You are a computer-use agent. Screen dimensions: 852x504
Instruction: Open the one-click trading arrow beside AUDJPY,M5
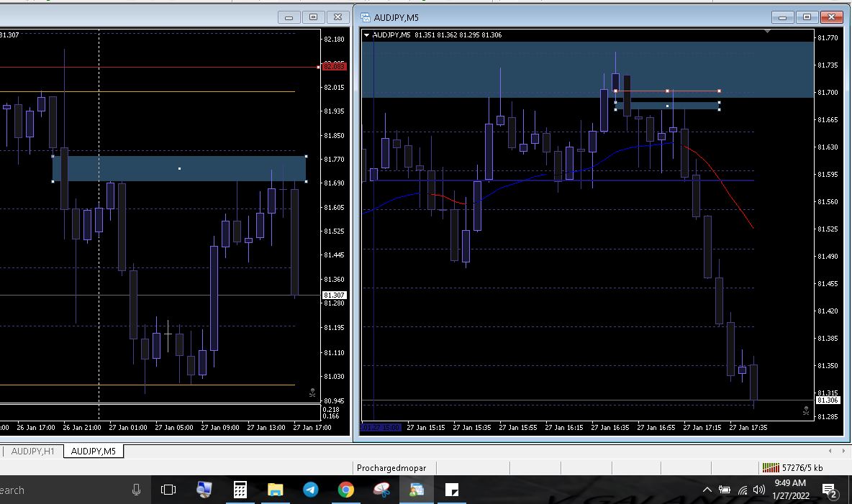pos(367,35)
